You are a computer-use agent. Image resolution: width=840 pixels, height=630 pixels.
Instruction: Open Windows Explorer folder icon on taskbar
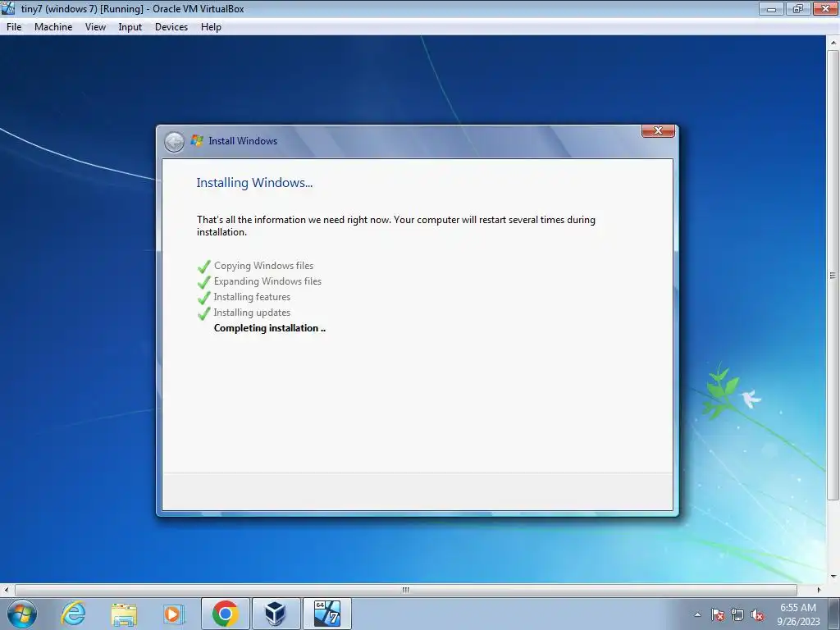124,614
